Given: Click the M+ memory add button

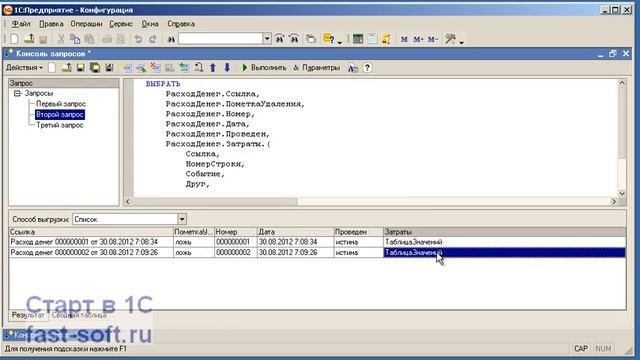Looking at the screenshot, I should point(418,39).
